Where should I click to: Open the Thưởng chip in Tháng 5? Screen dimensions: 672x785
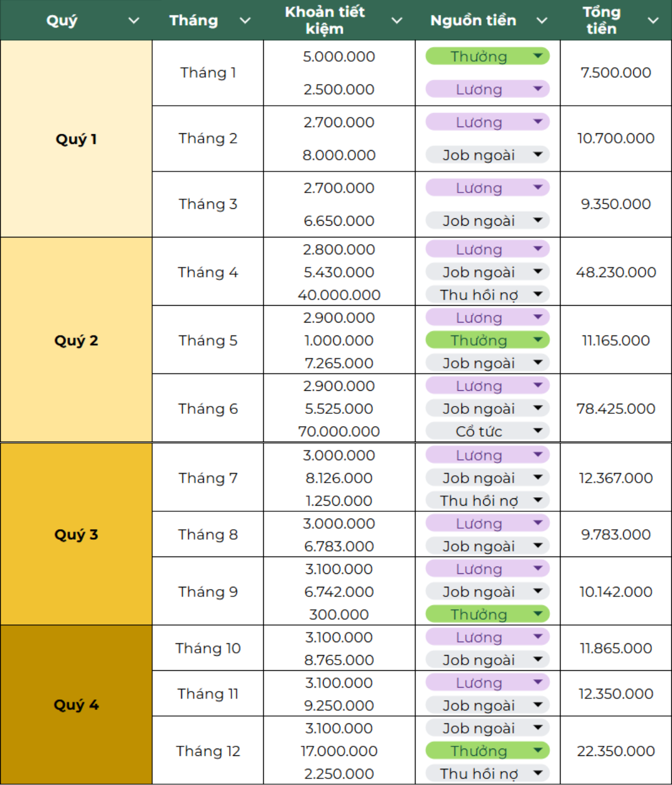[x=538, y=340]
